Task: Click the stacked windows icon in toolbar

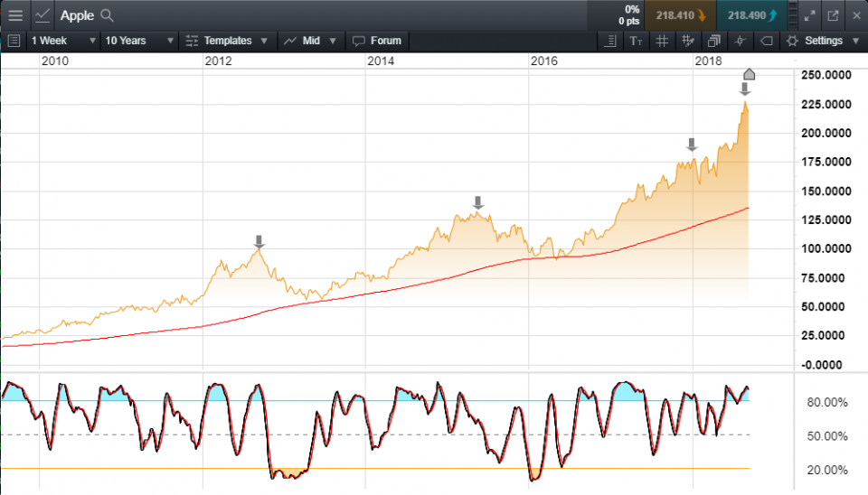Action: 713,41
